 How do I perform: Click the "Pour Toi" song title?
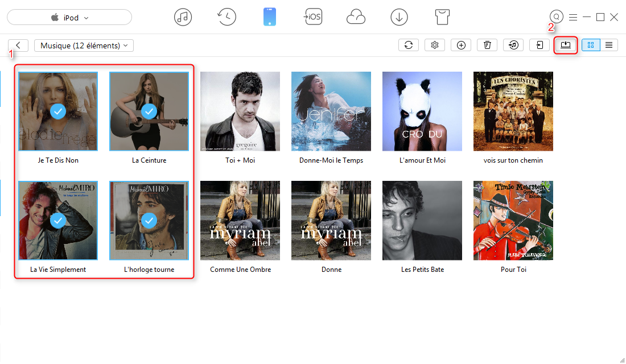513,270
